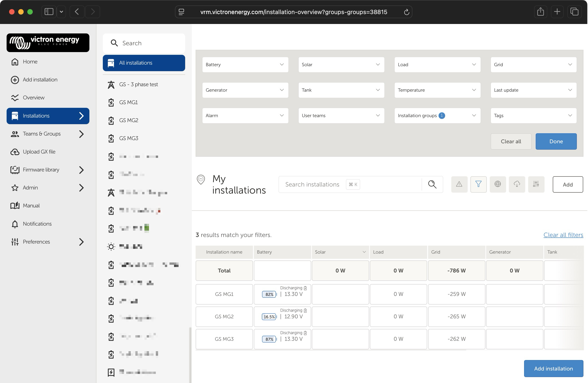
Task: Open the Alarm filter dropdown
Action: [x=245, y=116]
